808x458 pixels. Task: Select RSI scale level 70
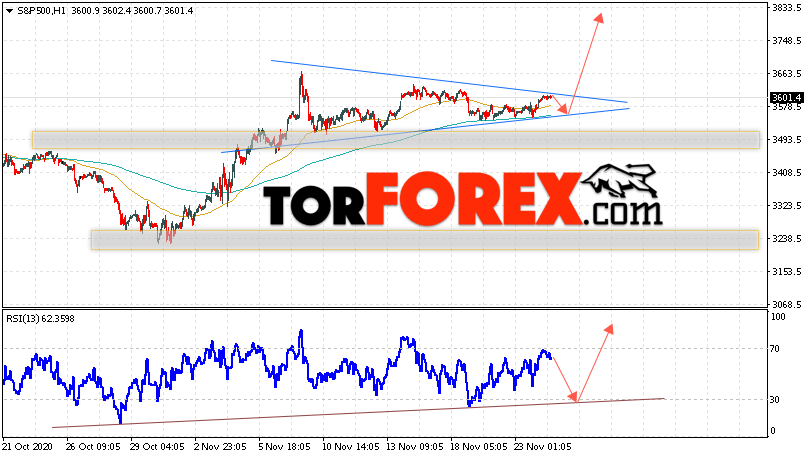[775, 349]
